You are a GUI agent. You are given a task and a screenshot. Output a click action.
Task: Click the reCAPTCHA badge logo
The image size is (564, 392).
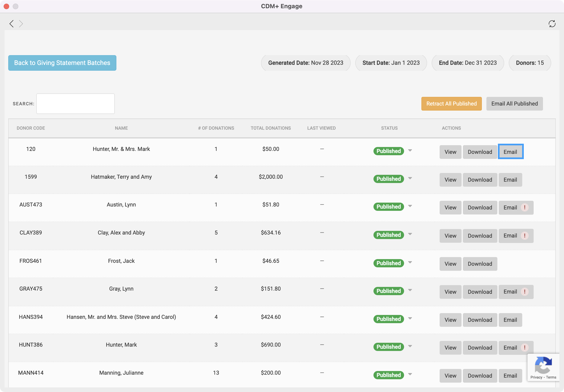coord(543,365)
